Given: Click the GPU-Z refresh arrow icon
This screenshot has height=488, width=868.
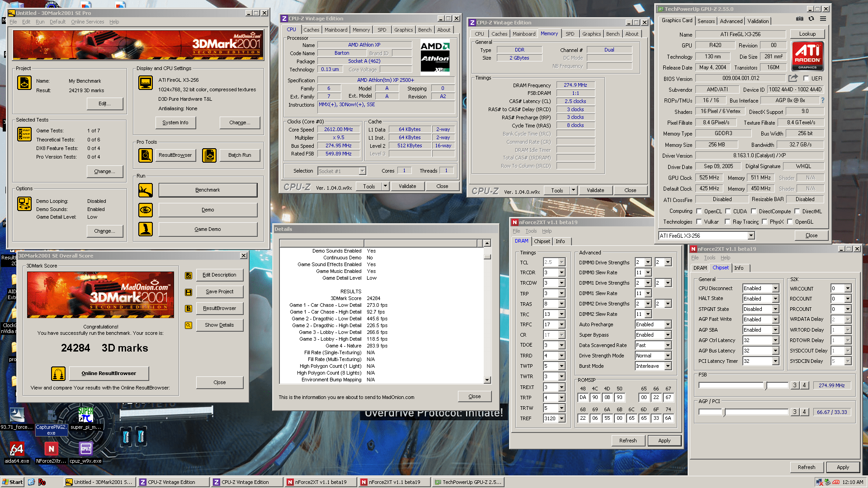Looking at the screenshot, I should [x=811, y=19].
